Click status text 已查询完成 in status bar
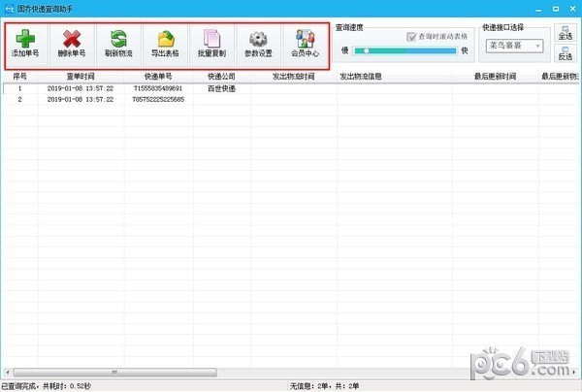The width and height of the screenshot is (582, 392). click(x=18, y=386)
